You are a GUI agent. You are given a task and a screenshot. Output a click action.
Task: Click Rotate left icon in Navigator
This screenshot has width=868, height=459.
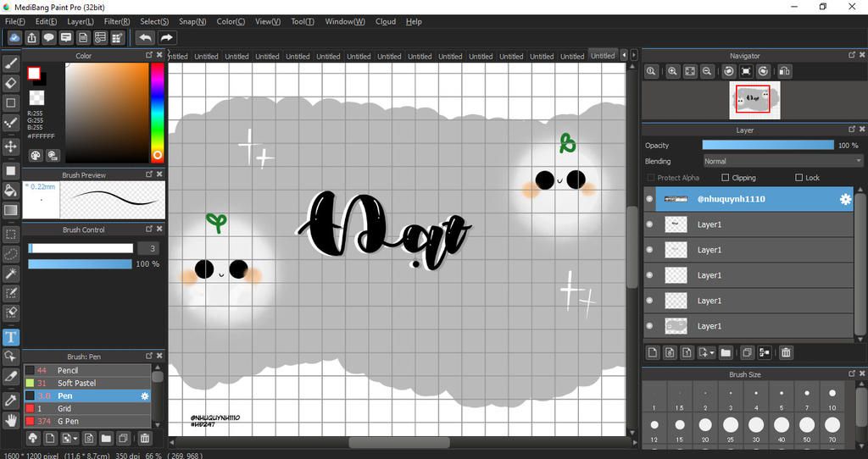pyautogui.click(x=729, y=71)
